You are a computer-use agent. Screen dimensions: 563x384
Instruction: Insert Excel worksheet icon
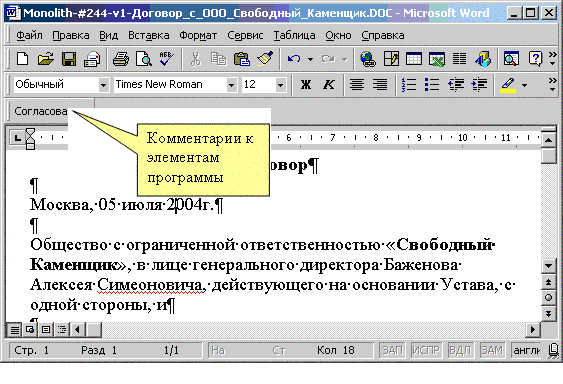pos(437,59)
